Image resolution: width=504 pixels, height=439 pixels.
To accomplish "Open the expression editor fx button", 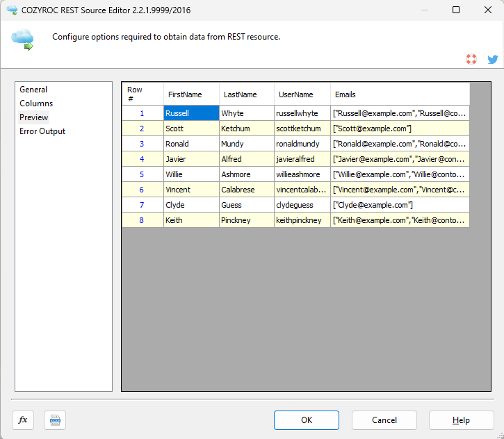I will coord(23,420).
